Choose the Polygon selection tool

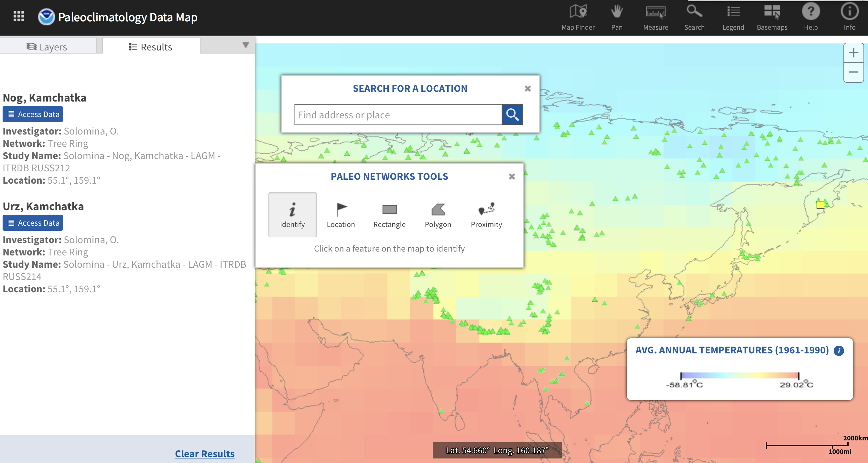coord(438,214)
